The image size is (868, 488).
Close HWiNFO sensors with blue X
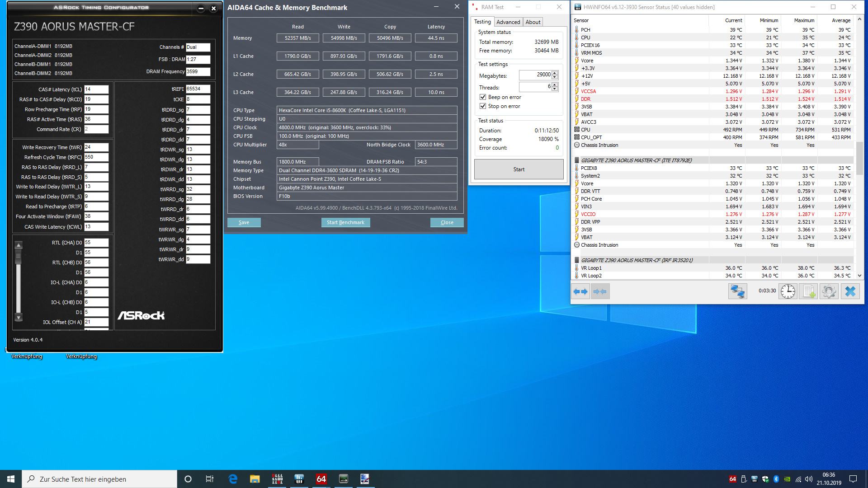[850, 291]
